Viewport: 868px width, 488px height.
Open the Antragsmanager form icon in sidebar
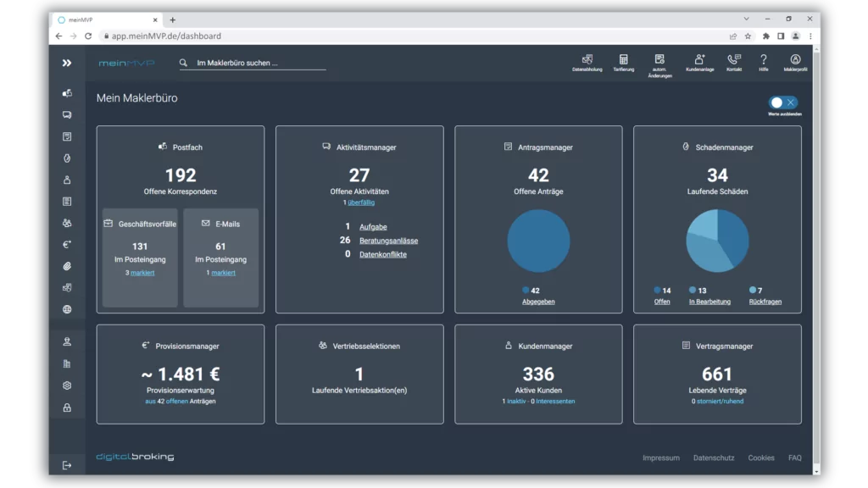(67, 136)
